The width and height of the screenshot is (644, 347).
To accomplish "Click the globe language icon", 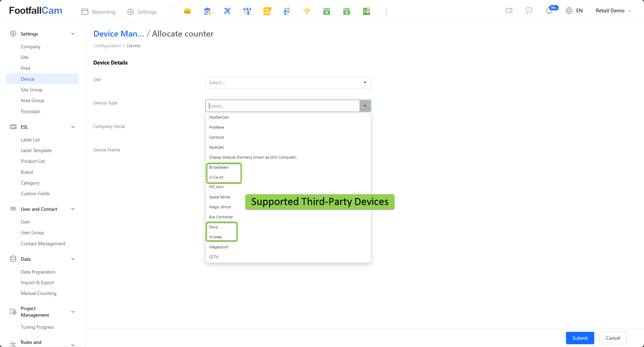I will (x=569, y=11).
